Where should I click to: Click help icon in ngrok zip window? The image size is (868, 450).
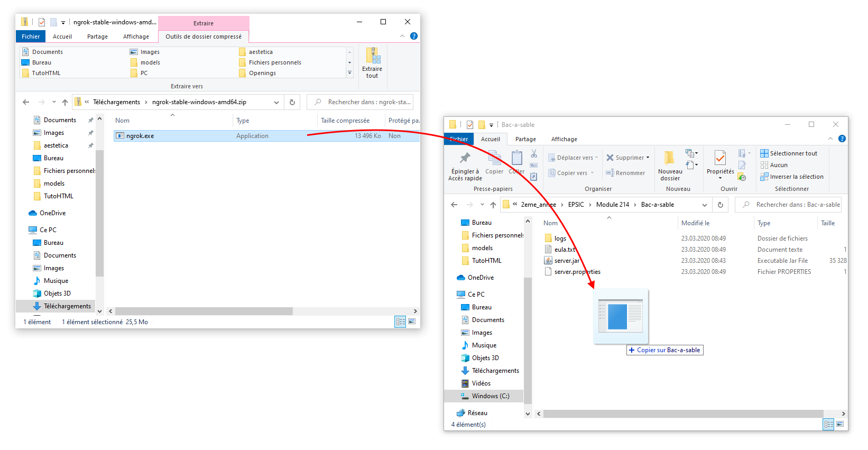[x=414, y=36]
